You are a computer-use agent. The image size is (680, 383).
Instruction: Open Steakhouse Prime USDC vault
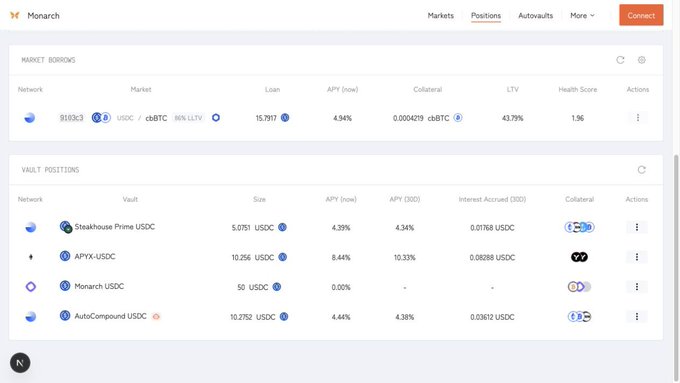pos(114,227)
